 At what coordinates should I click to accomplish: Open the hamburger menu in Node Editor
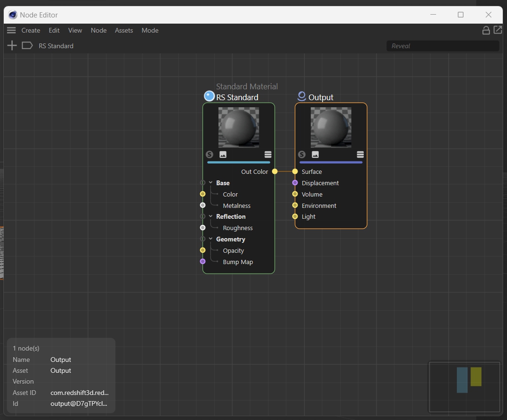pyautogui.click(x=11, y=30)
